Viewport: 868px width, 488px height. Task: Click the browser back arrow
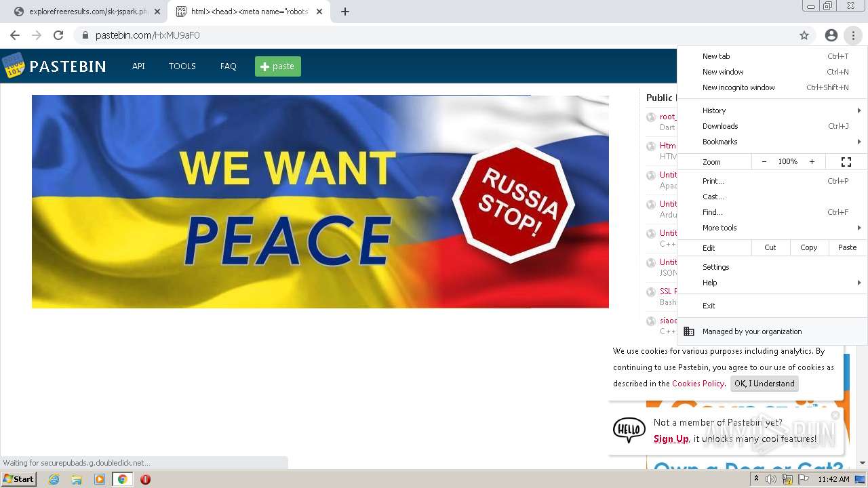click(x=15, y=35)
